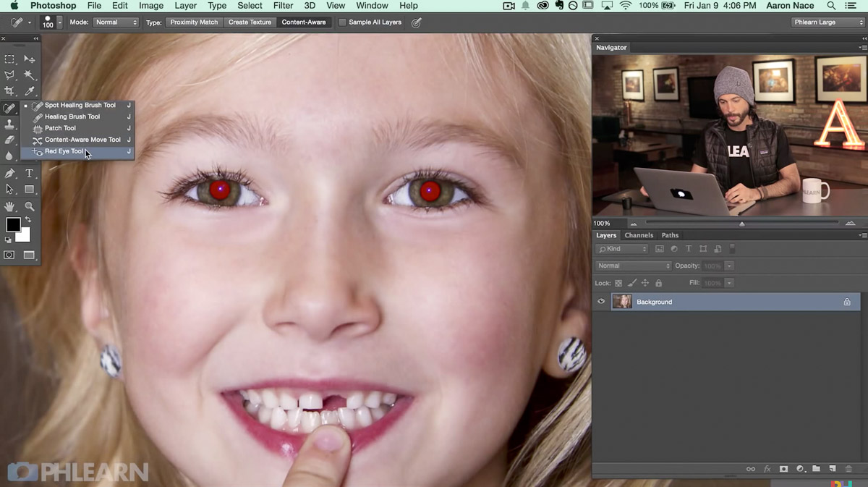Select the Polygonal Lasso tool

[9, 75]
